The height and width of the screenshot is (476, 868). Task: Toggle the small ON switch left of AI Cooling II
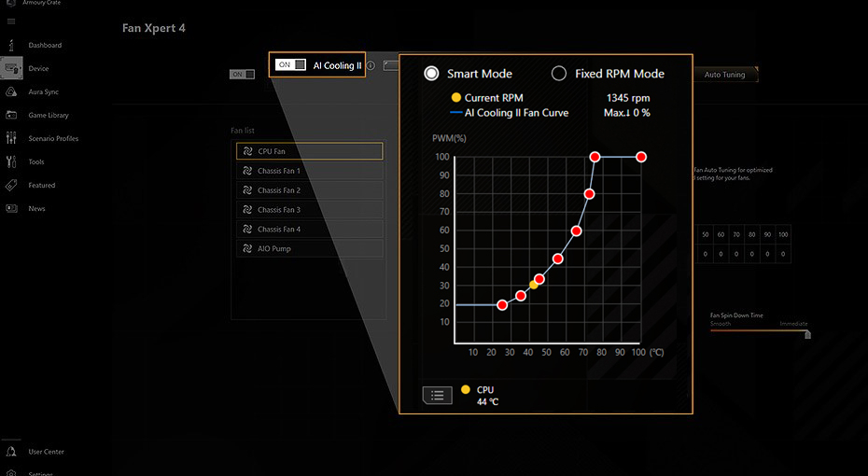click(x=242, y=74)
